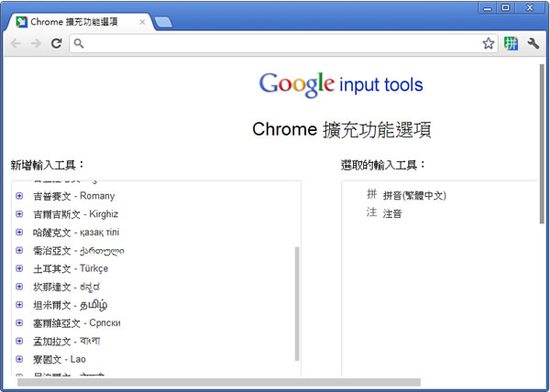Select 注音 in selected input tools
550x392 pixels.
pyautogui.click(x=392, y=213)
